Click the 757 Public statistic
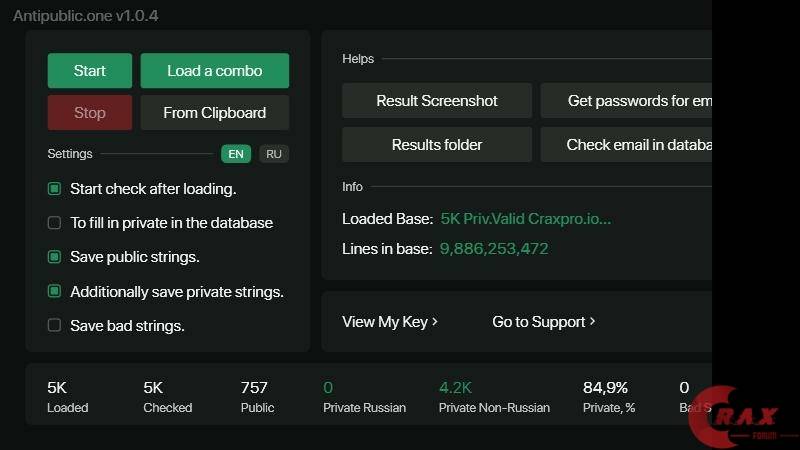800x450 pixels. click(258, 396)
